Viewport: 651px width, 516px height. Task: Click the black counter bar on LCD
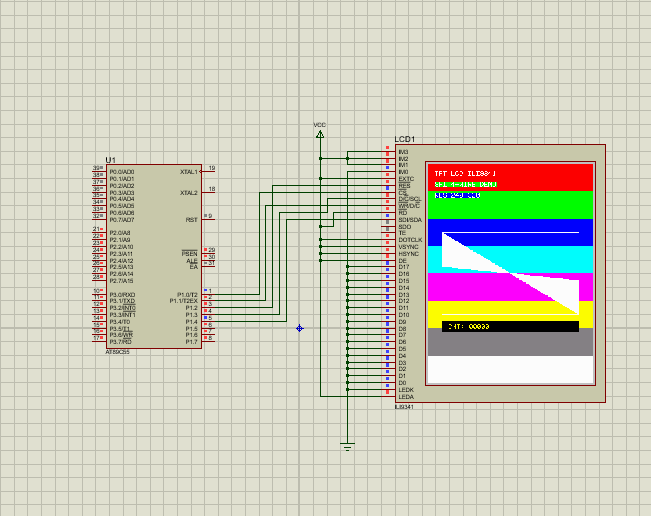(x=510, y=326)
